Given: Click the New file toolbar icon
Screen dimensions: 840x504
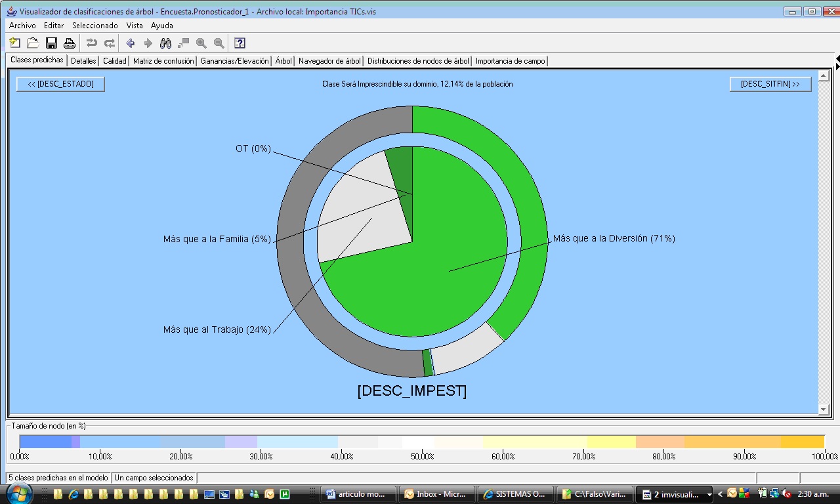Looking at the screenshot, I should click(x=15, y=43).
